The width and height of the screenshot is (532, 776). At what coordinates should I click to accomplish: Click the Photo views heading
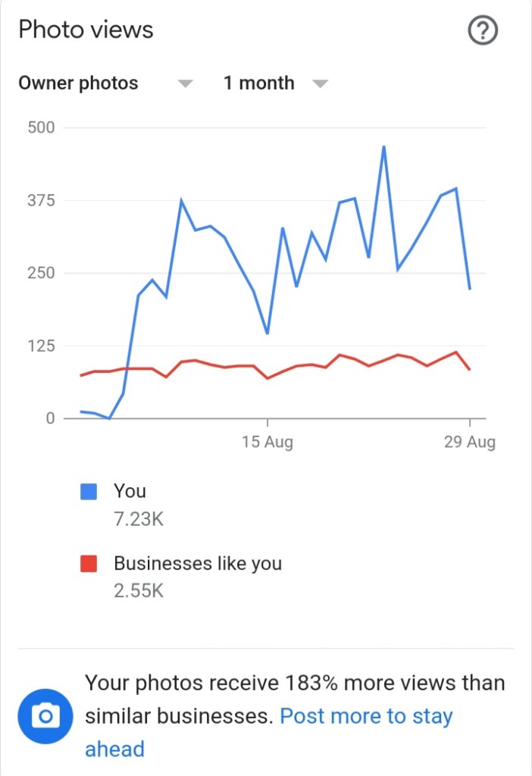click(x=86, y=30)
